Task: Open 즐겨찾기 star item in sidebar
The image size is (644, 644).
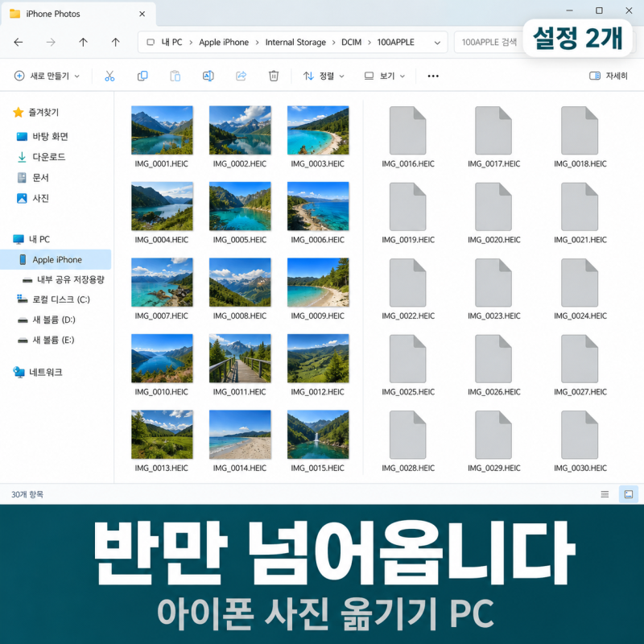Action: (x=35, y=112)
